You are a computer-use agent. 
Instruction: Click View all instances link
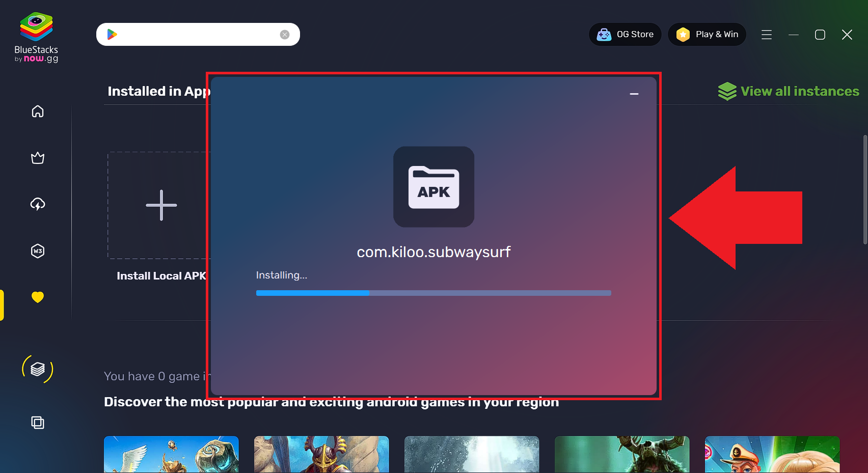[800, 91]
